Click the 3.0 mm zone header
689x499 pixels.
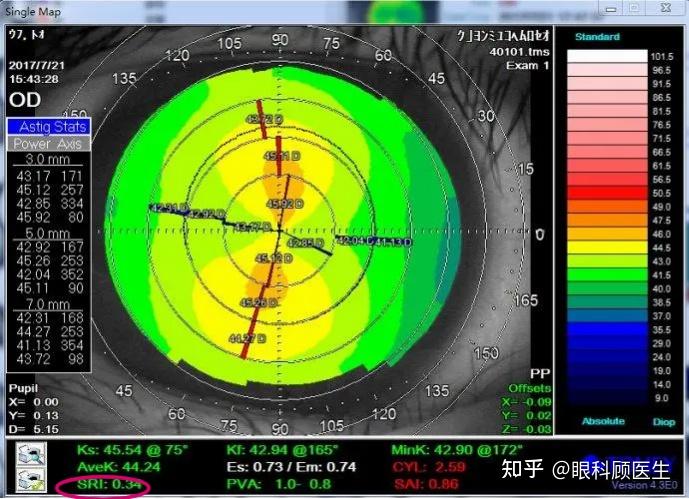pos(47,159)
